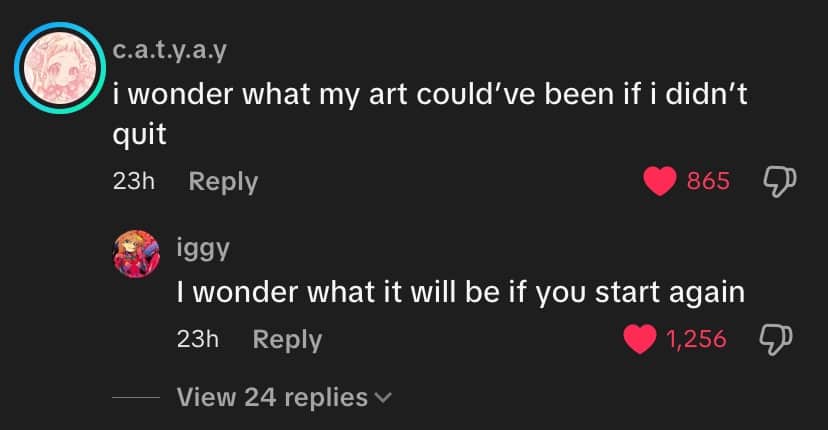The image size is (828, 430).
Task: Tap the heart on iggy's reply
Action: 639,340
